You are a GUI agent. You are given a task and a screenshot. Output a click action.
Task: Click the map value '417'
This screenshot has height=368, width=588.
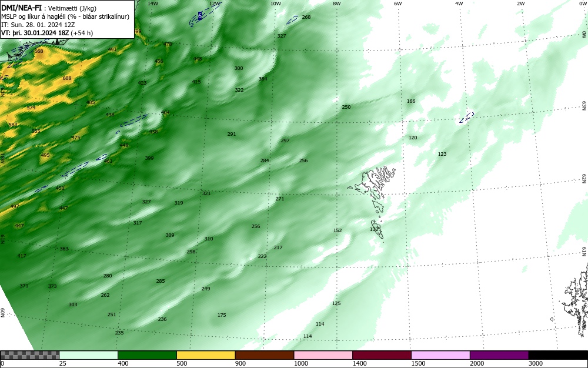(x=22, y=256)
